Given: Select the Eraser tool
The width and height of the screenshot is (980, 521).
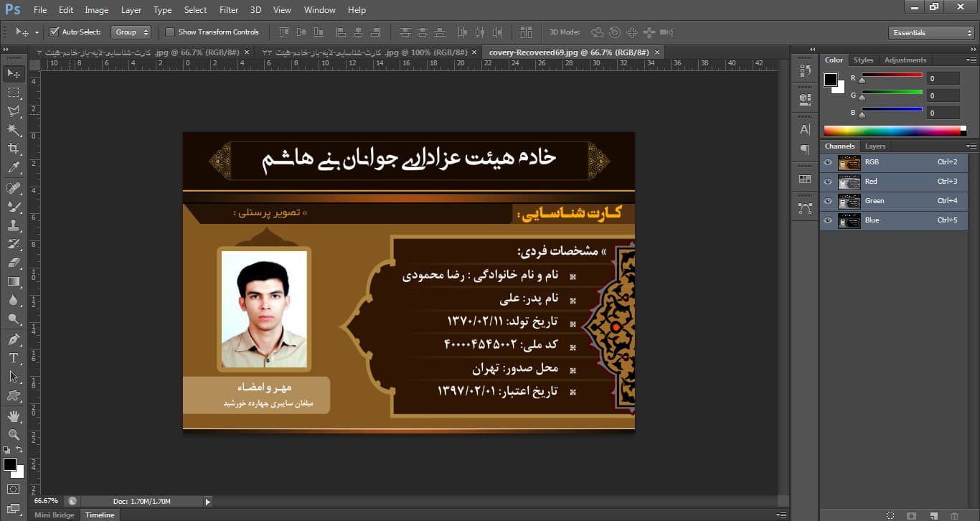Looking at the screenshot, I should tap(14, 263).
